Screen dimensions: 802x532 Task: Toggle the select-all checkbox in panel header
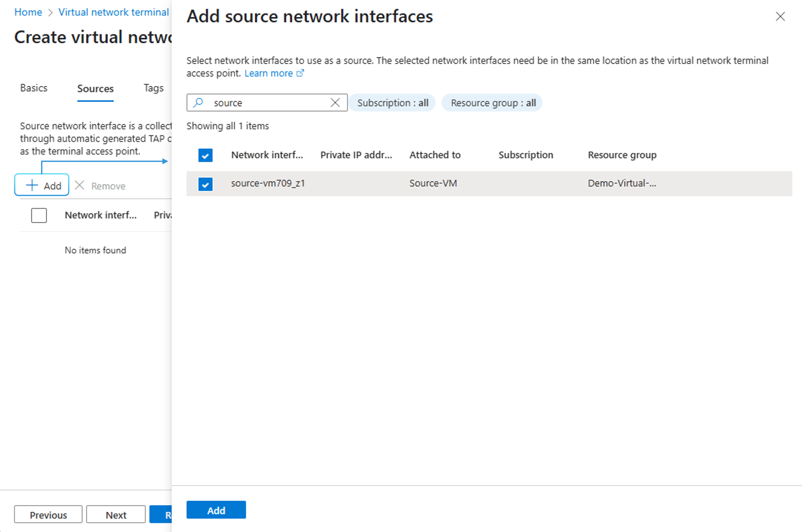pyautogui.click(x=205, y=155)
